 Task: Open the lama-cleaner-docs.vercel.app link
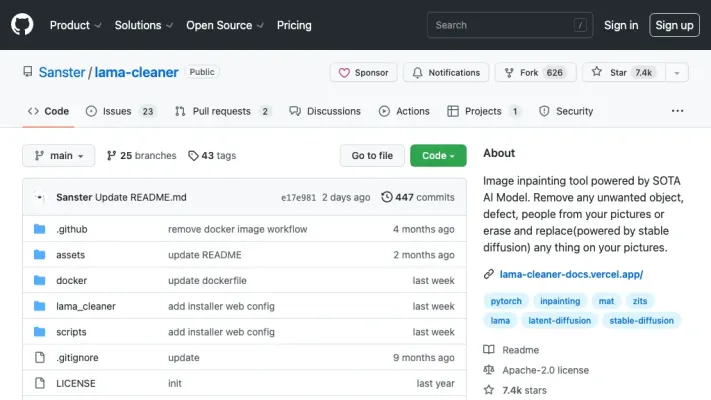click(570, 274)
